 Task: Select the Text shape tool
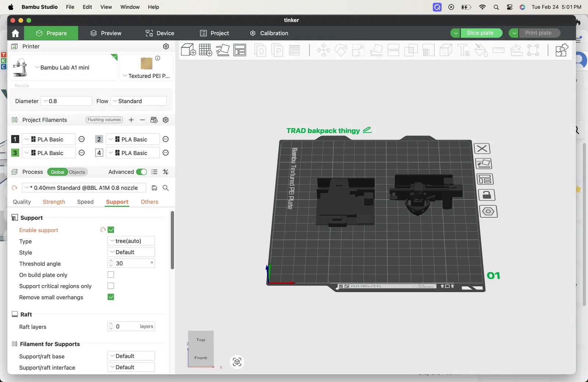pyautogui.click(x=463, y=50)
